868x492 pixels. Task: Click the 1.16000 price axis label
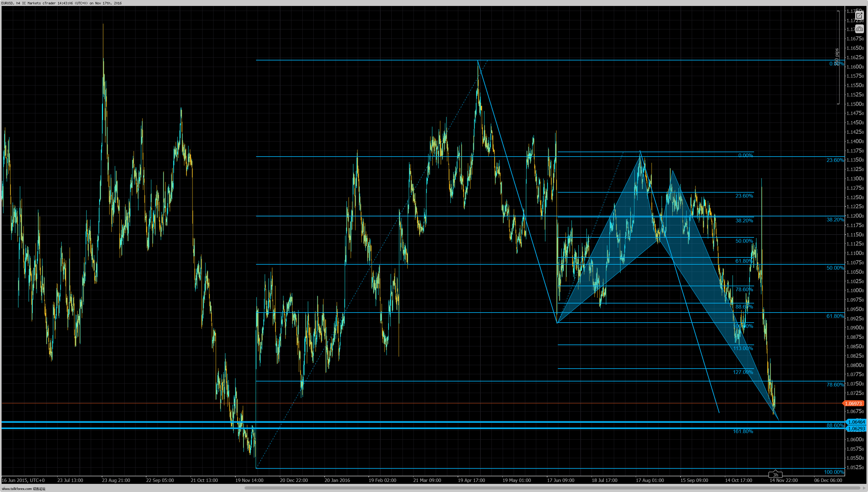pos(855,67)
